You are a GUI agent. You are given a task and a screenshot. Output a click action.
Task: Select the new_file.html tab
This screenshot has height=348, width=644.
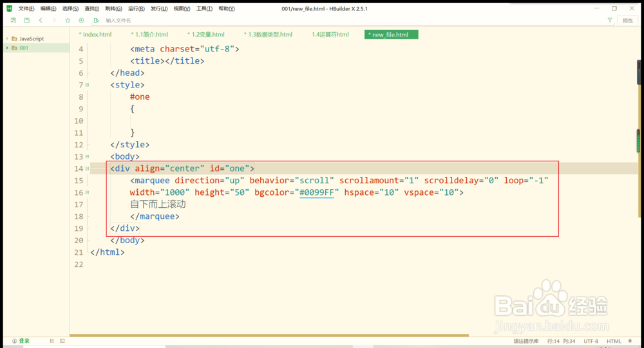pos(391,35)
